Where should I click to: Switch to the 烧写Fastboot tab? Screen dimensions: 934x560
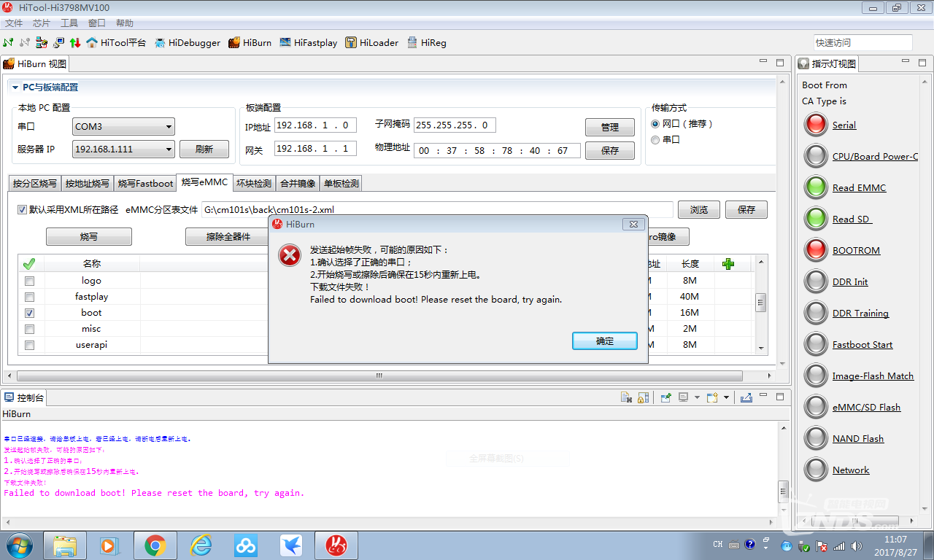click(x=145, y=184)
